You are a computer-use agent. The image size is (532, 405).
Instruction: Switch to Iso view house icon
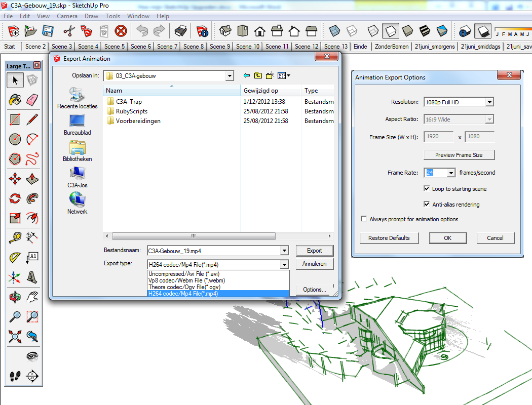coord(225,31)
